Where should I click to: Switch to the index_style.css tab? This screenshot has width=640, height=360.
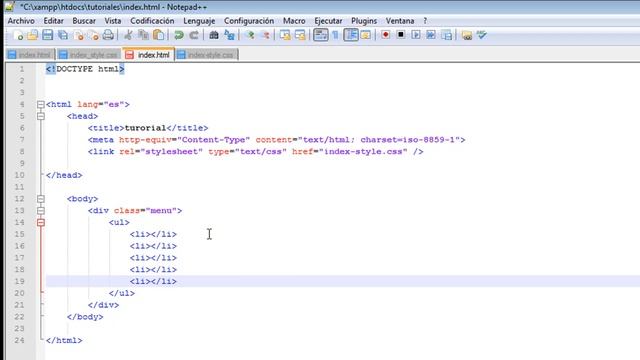89,55
